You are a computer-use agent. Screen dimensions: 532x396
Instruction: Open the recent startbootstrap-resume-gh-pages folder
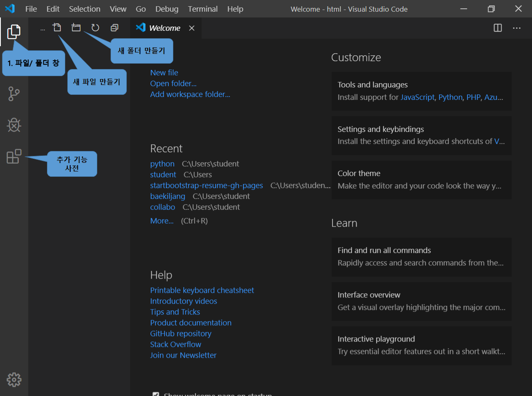pos(207,185)
